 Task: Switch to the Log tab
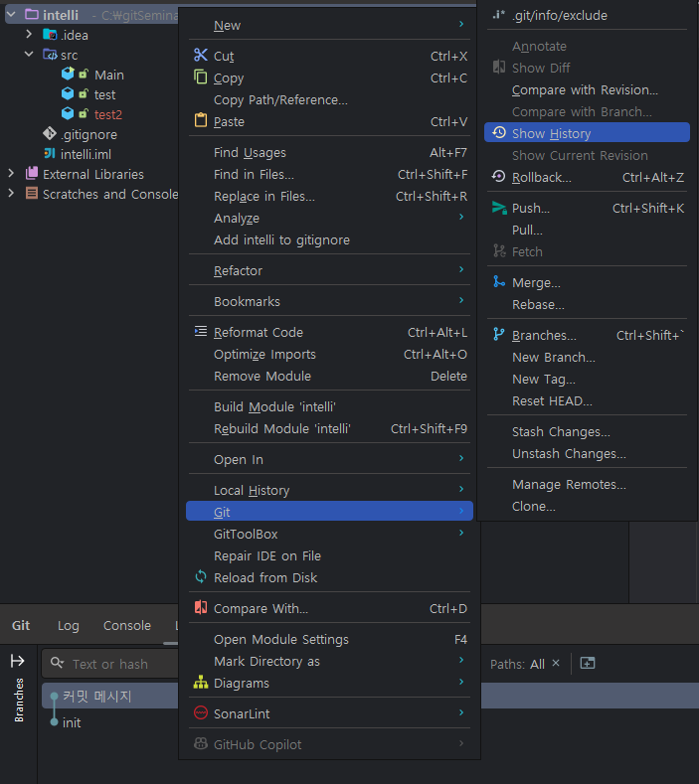(x=68, y=625)
